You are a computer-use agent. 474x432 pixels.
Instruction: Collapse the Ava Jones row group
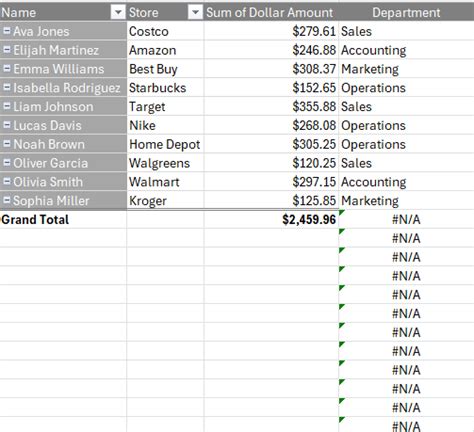(x=7, y=31)
